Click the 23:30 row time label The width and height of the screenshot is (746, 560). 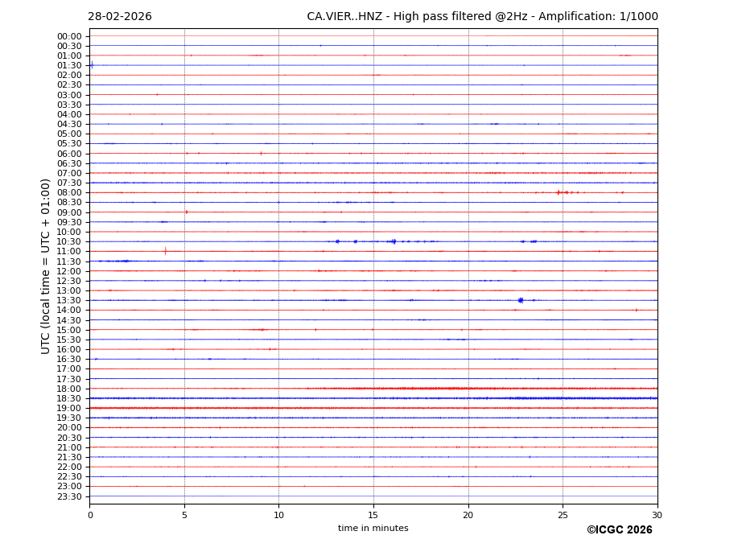tap(68, 496)
